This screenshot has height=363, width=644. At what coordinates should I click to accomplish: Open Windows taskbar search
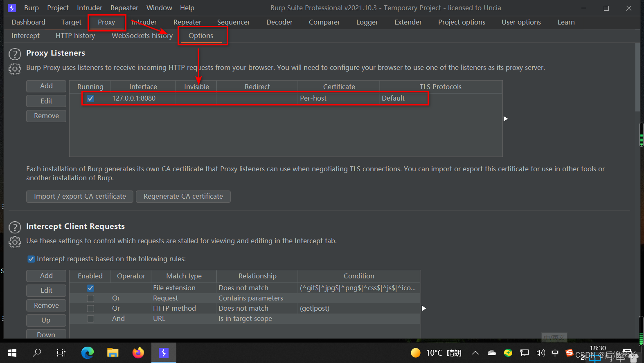[x=37, y=352]
